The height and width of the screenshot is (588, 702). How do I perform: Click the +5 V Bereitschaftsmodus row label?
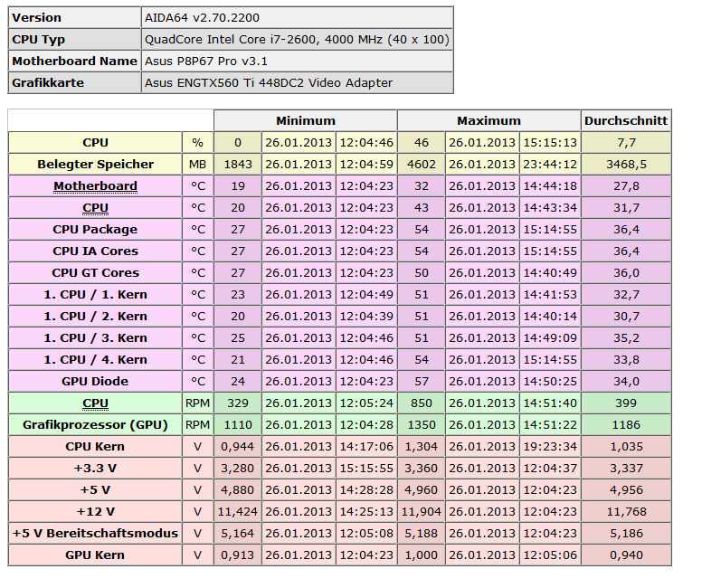[95, 534]
